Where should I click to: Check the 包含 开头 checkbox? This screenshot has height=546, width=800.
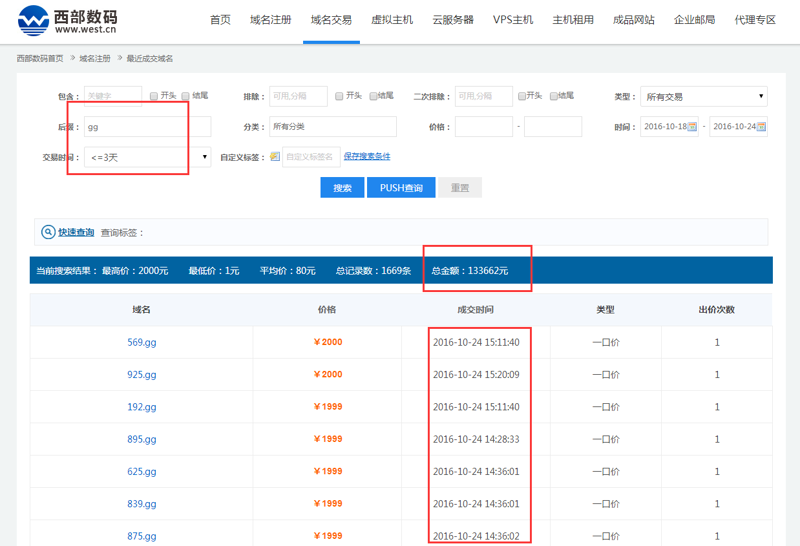tap(154, 96)
